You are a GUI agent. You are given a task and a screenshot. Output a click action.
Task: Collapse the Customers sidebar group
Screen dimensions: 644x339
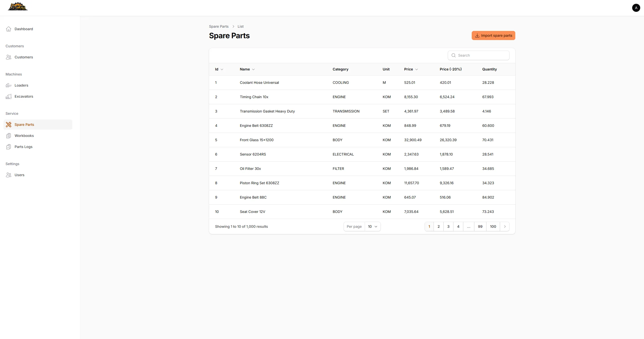pos(15,46)
